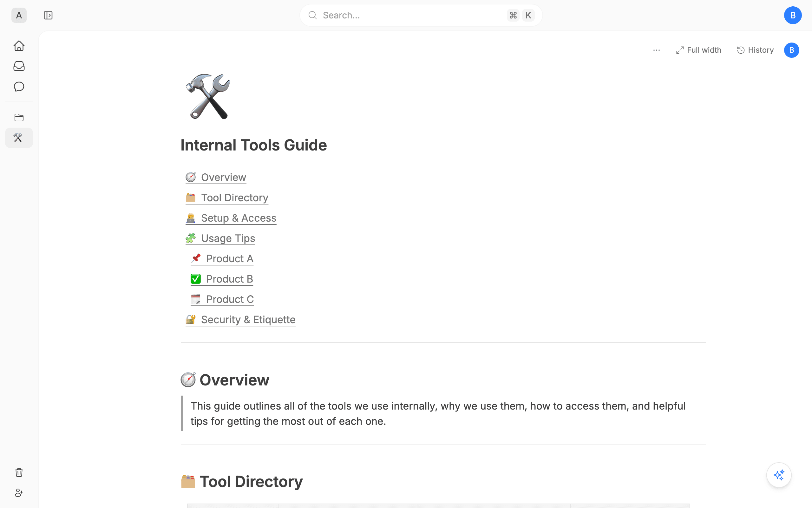The image size is (812, 508).
Task: Click the command key shortcut badge
Action: [x=513, y=15]
